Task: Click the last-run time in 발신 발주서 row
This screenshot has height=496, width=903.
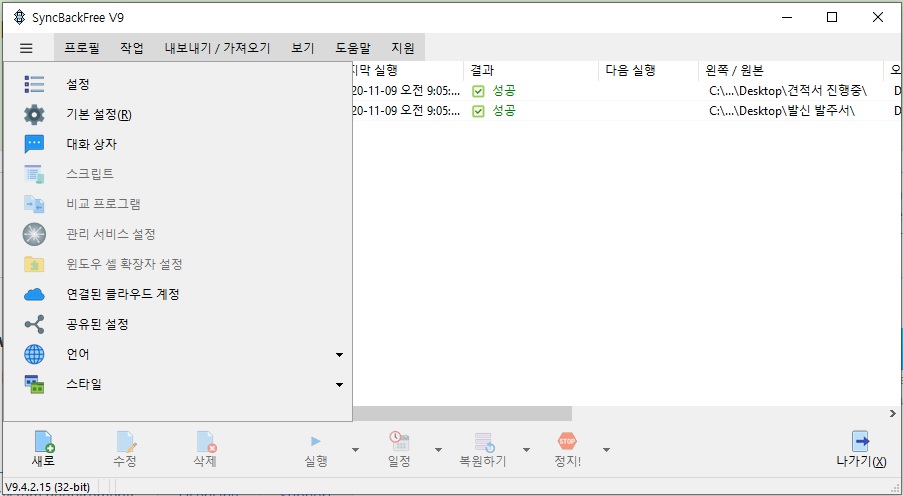Action: tap(406, 111)
